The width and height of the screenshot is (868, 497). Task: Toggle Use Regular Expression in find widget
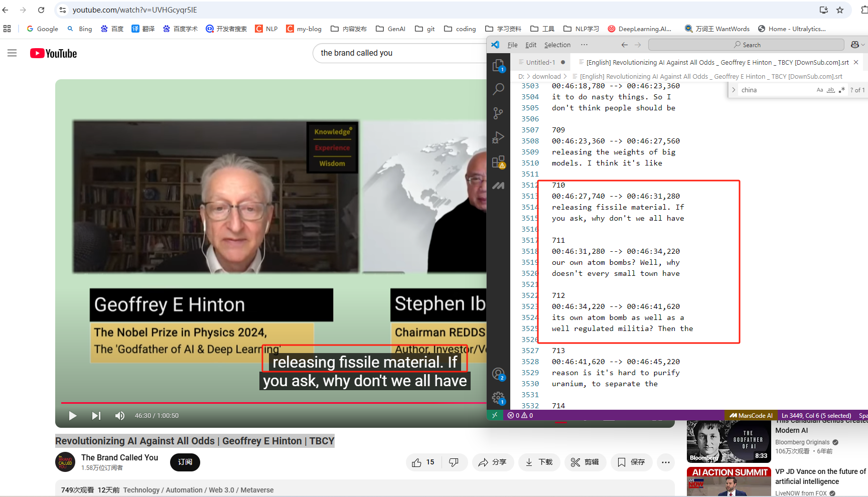tap(841, 90)
